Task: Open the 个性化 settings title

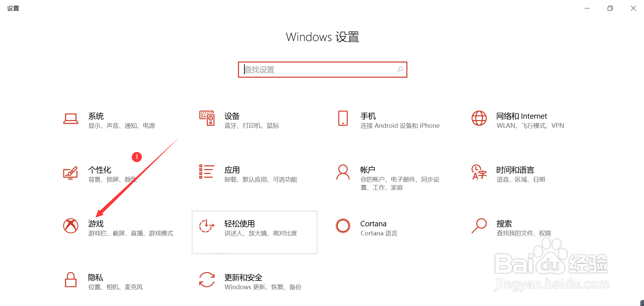Action: [99, 170]
